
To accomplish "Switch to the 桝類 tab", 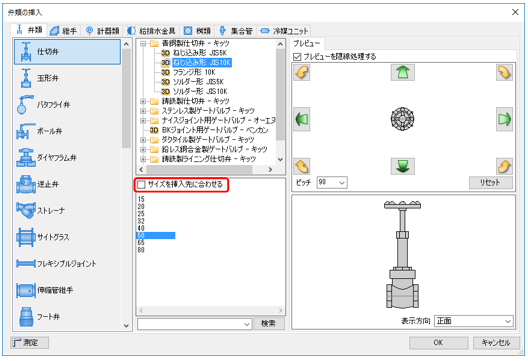I will pos(198,31).
